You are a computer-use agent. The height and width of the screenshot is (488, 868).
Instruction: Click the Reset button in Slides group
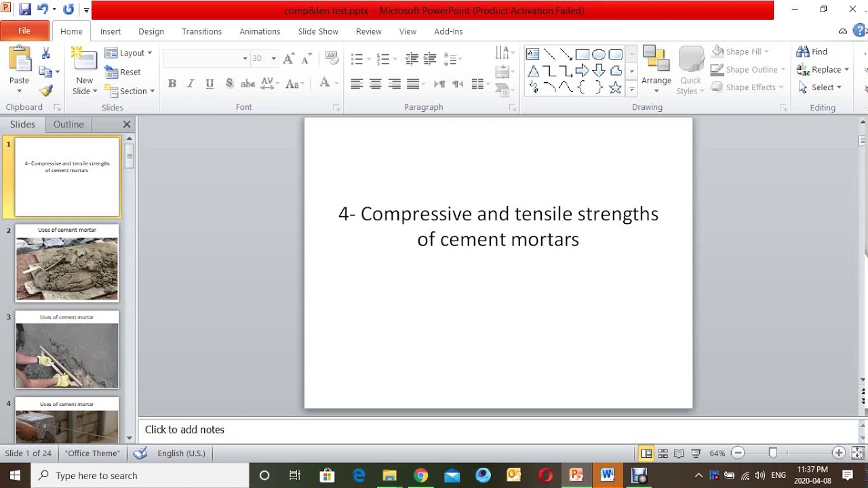click(x=123, y=72)
